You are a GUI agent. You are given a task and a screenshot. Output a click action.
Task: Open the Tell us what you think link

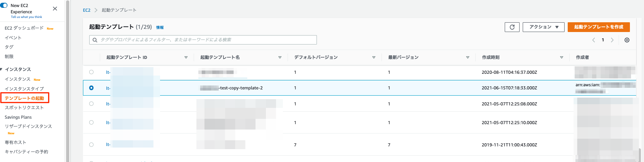point(26,17)
